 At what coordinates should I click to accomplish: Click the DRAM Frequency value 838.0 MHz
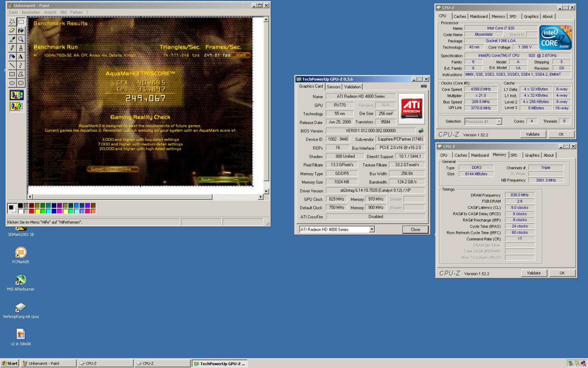[520, 195]
